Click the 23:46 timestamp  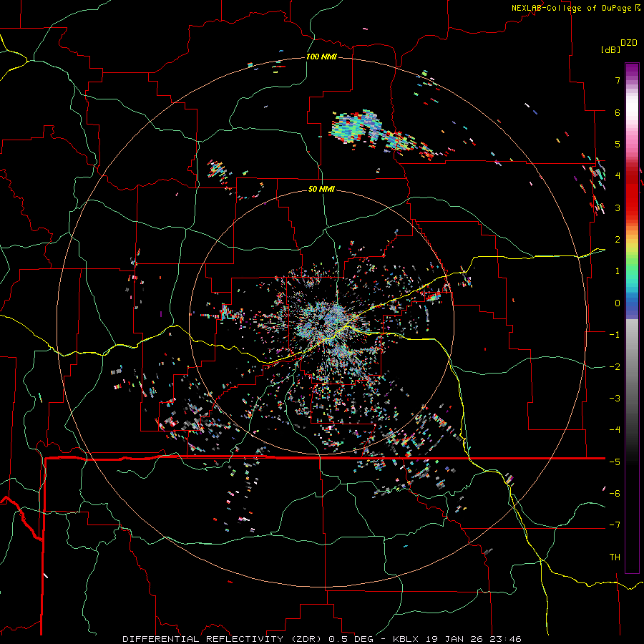point(506,639)
